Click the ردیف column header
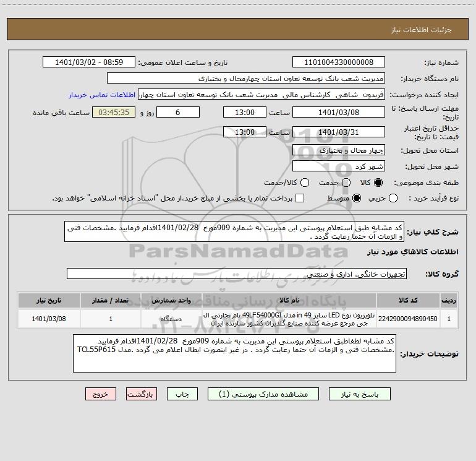The image size is (476, 461). (449, 300)
